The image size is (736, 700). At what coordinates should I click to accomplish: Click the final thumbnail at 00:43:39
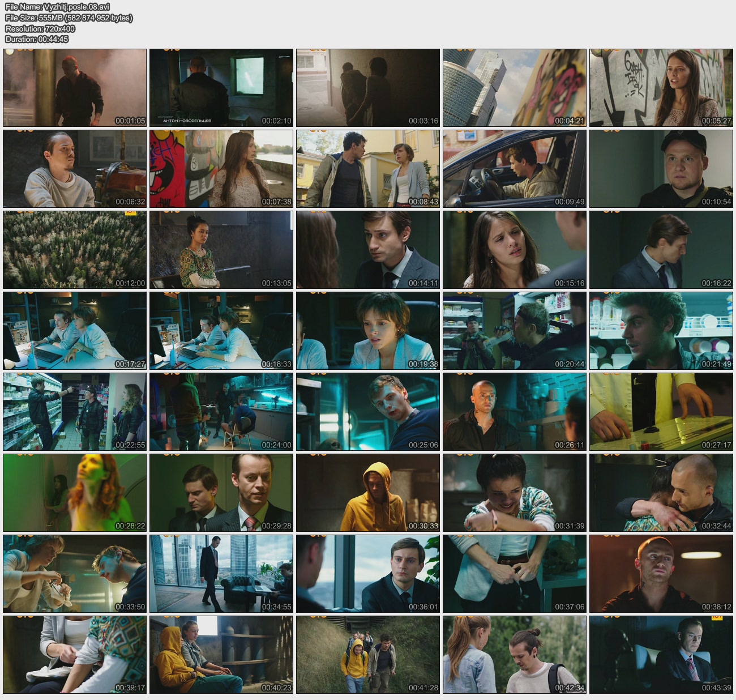[661, 655]
